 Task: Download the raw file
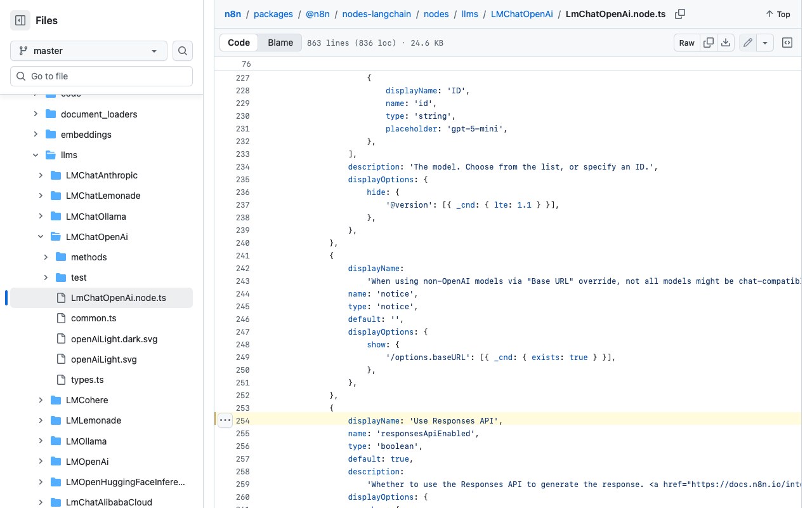point(726,43)
